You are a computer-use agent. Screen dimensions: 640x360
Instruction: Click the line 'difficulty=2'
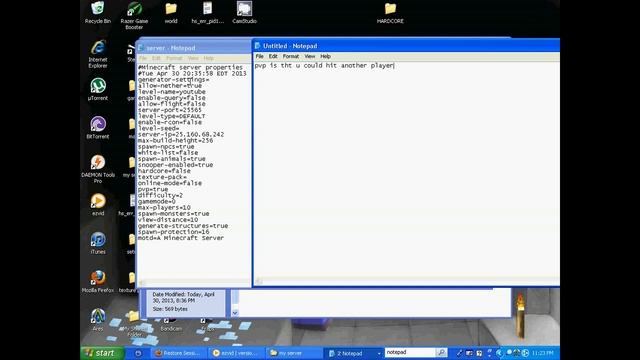(x=160, y=196)
